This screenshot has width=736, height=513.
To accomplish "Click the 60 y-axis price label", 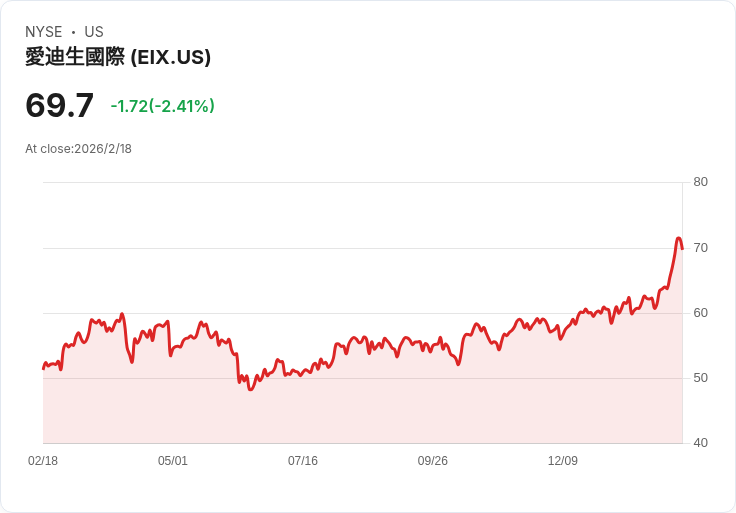I will click(x=700, y=313).
